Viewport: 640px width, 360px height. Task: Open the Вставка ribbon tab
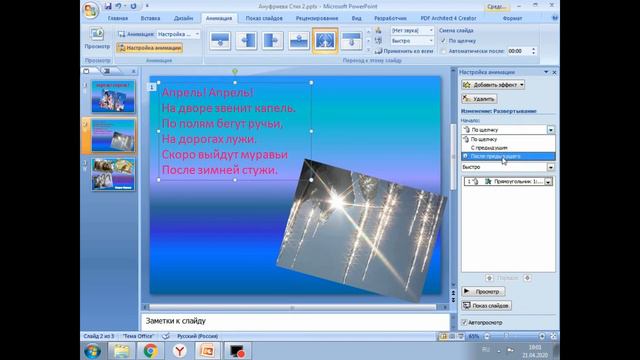pos(150,18)
